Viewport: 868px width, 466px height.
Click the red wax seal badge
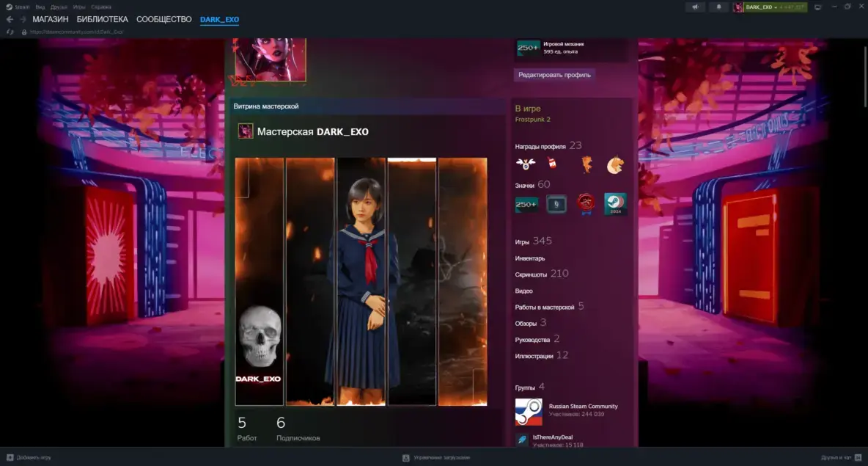(585, 204)
